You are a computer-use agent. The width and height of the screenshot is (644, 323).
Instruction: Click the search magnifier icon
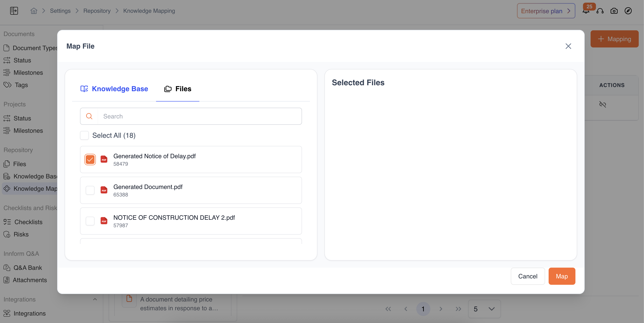pos(89,116)
